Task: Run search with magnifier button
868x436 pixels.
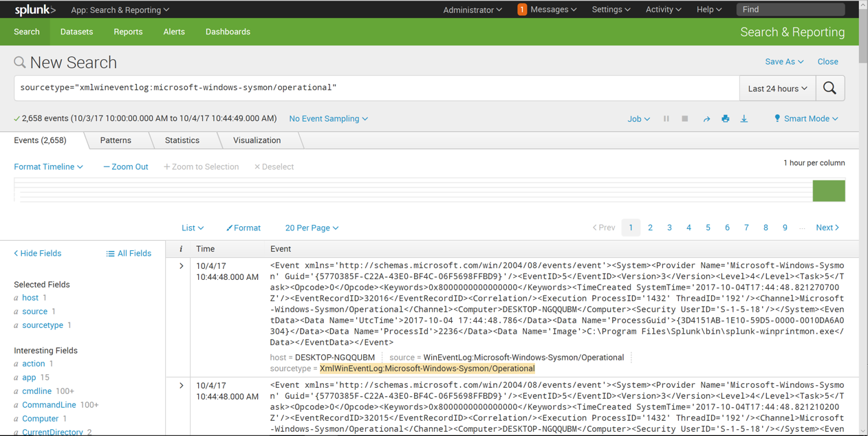Action: pyautogui.click(x=830, y=88)
